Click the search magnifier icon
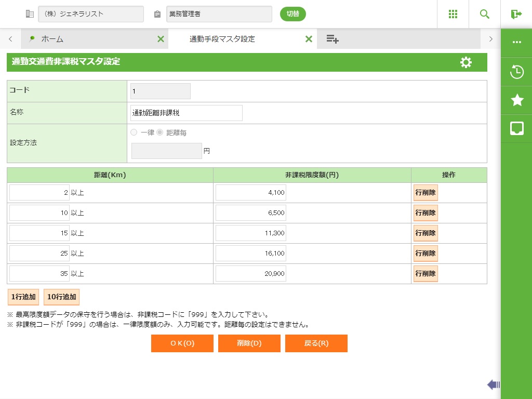 click(x=484, y=14)
